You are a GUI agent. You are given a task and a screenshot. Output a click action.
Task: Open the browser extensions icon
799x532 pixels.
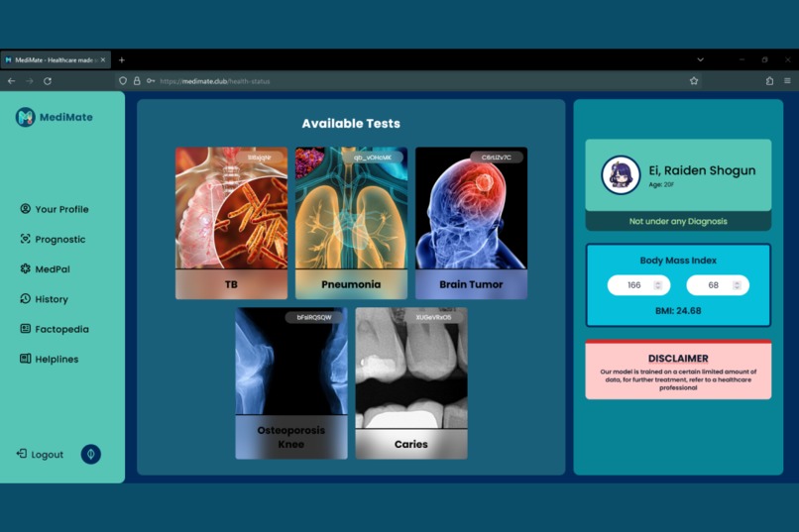coord(769,81)
